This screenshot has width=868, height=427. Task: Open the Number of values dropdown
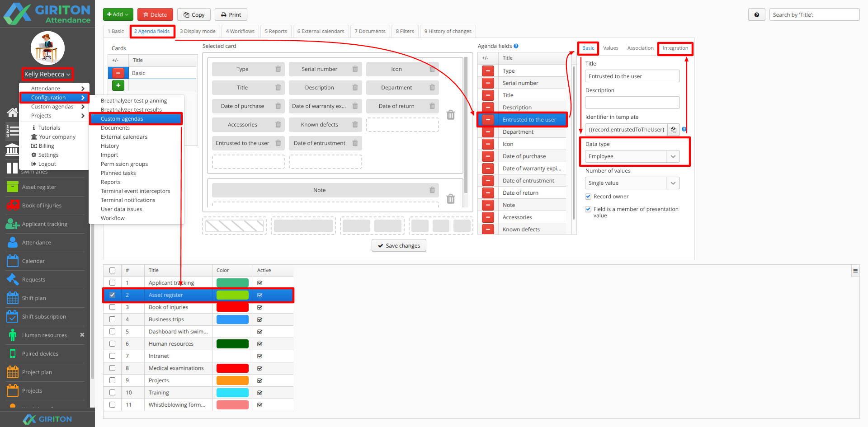tap(632, 183)
